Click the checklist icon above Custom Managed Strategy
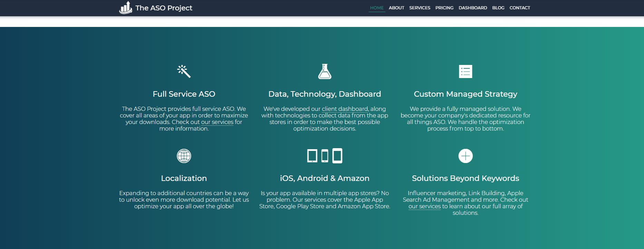 coord(465,71)
